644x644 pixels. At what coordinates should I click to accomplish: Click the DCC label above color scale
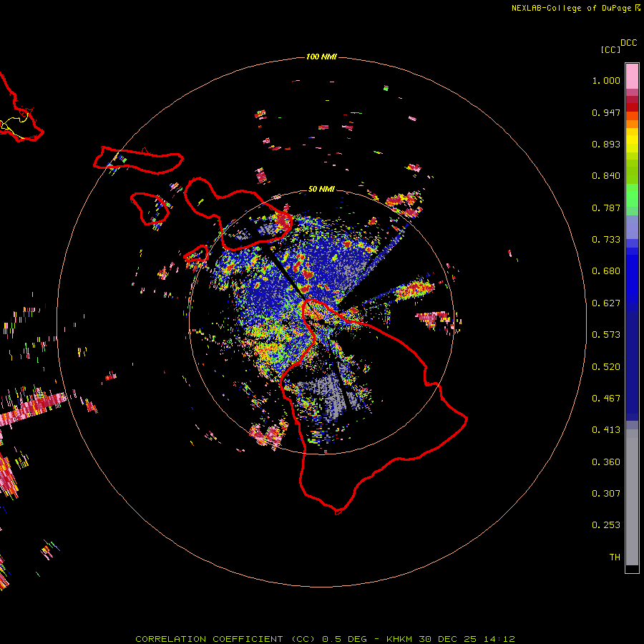[x=628, y=43]
